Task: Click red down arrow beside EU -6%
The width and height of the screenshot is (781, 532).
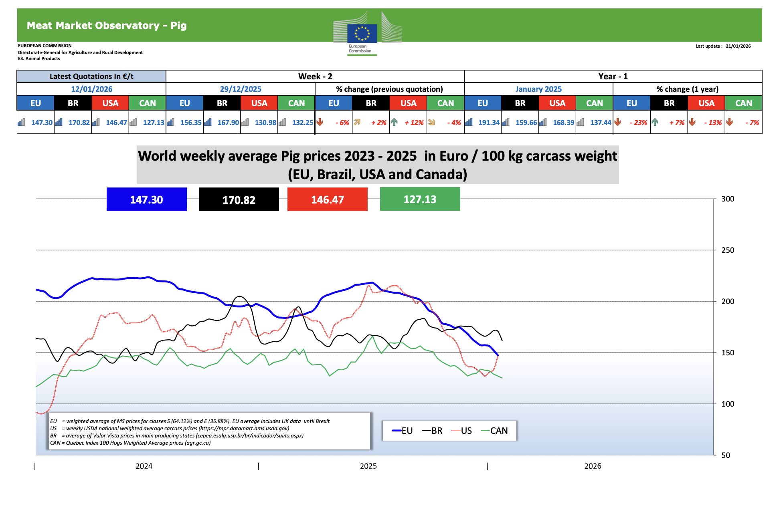Action: pos(320,122)
